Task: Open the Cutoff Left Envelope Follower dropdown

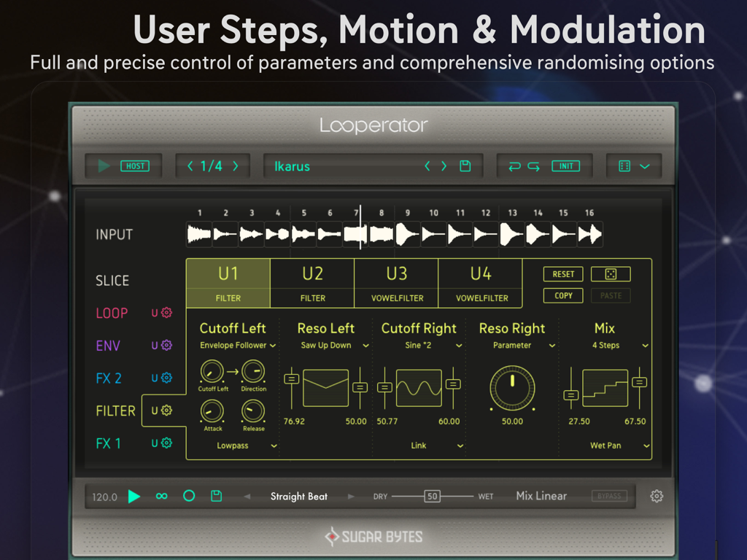Action: [x=233, y=343]
